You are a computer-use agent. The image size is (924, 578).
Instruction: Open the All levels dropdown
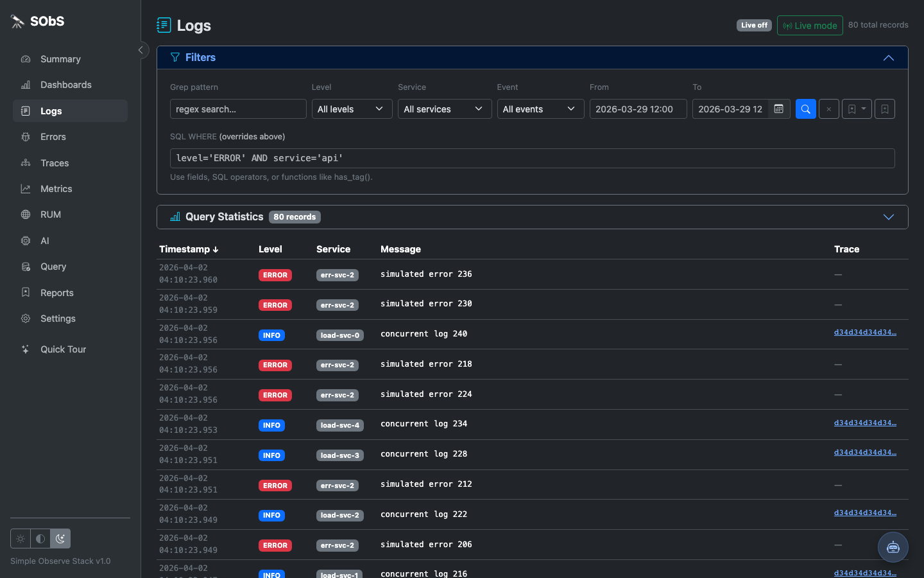pos(352,109)
